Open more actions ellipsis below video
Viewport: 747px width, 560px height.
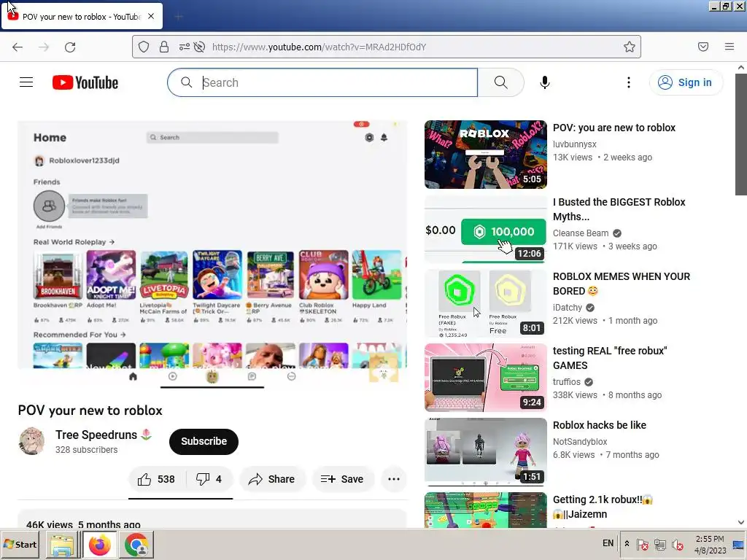coord(394,479)
